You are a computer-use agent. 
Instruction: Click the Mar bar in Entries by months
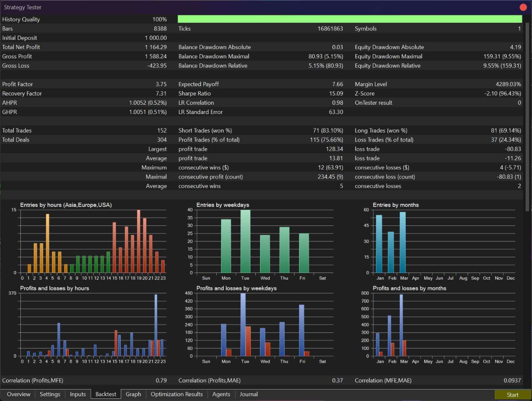click(403, 242)
